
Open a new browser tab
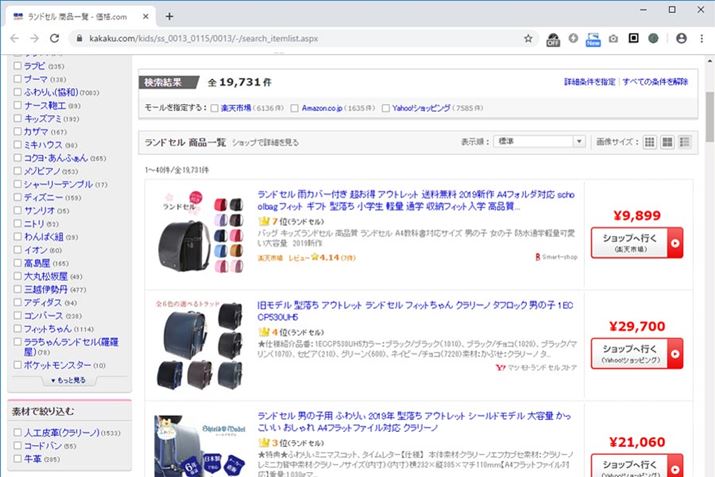(x=169, y=15)
